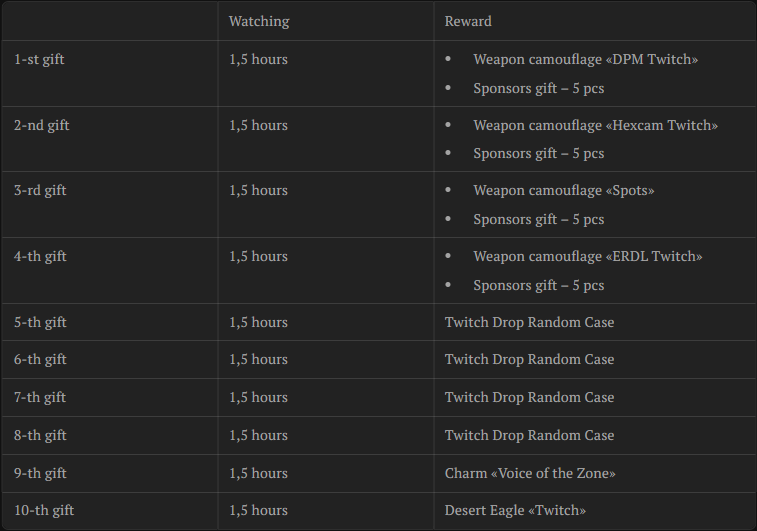Select the "Weapon camouflage «Spots»" entry
The image size is (757, 531).
[564, 191]
